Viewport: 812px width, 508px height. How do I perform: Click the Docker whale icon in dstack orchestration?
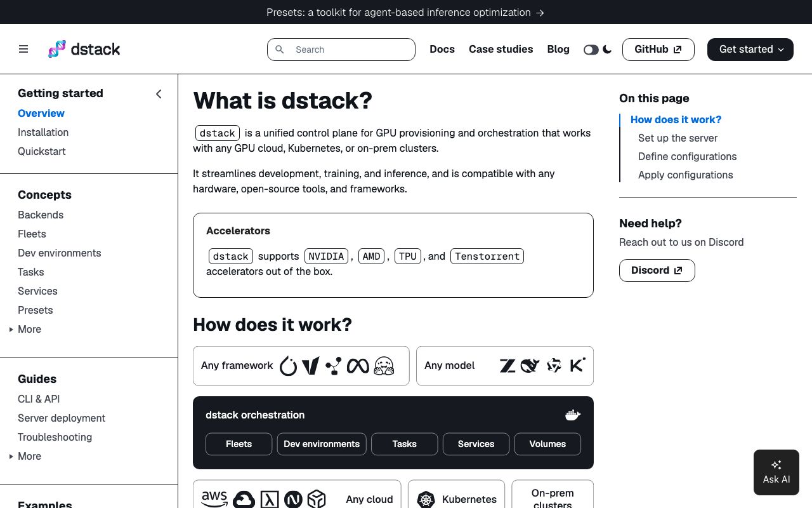[x=573, y=415]
